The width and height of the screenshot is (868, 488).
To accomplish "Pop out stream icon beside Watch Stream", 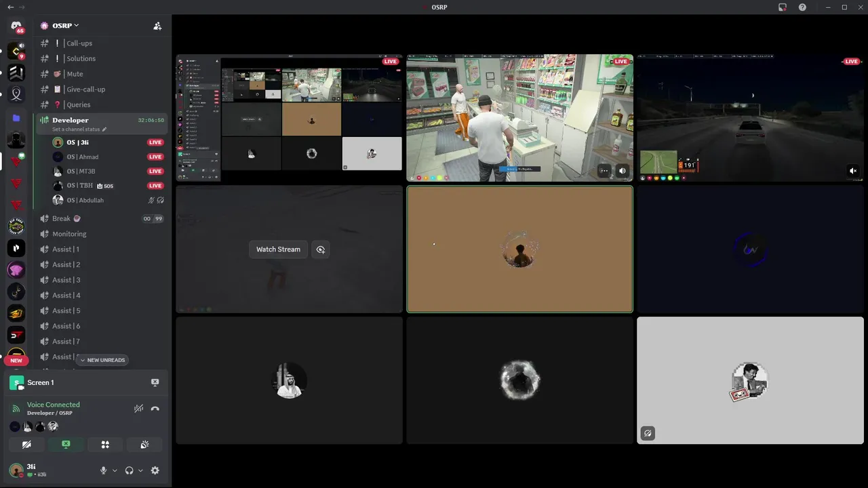I will [320, 249].
